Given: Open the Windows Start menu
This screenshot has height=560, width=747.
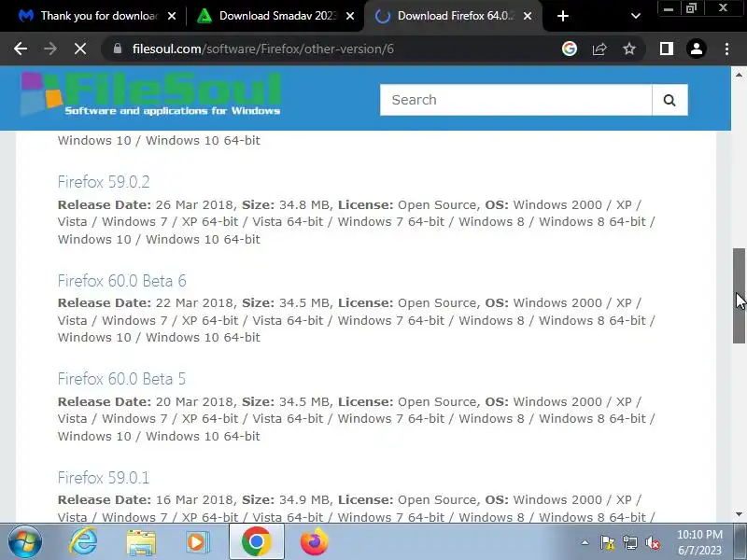Looking at the screenshot, I should click(24, 542).
